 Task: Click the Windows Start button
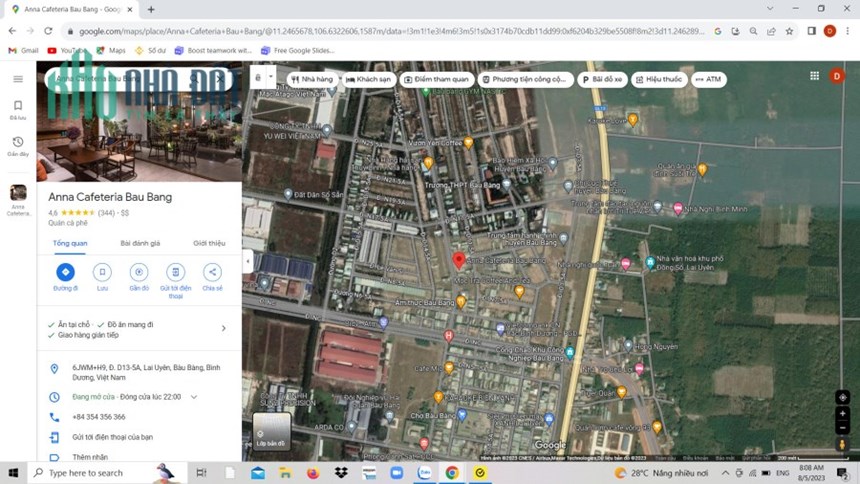(x=13, y=473)
